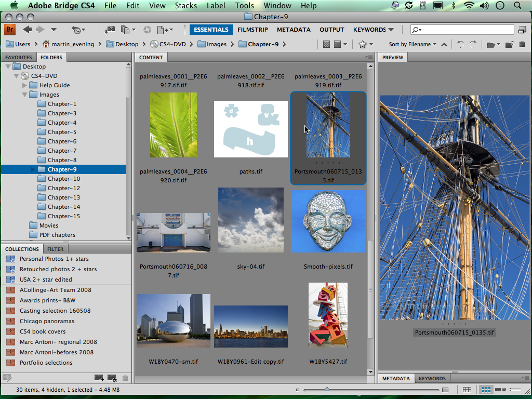532x399 pixels.
Task: Click the open recent file folder icon
Action: (490, 45)
